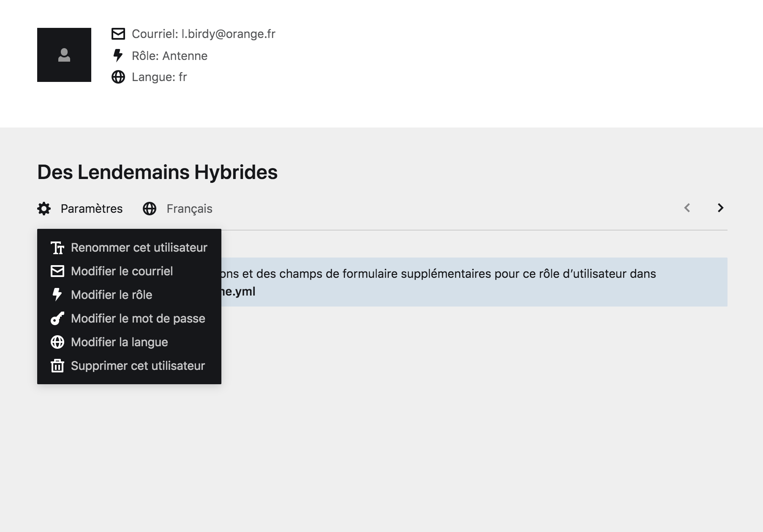Click the globe icon beside Langue
Viewport: 763px width, 532px height.
(118, 77)
